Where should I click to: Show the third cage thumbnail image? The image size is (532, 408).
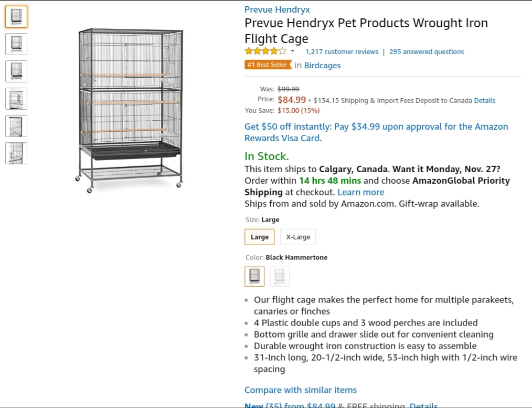click(16, 71)
